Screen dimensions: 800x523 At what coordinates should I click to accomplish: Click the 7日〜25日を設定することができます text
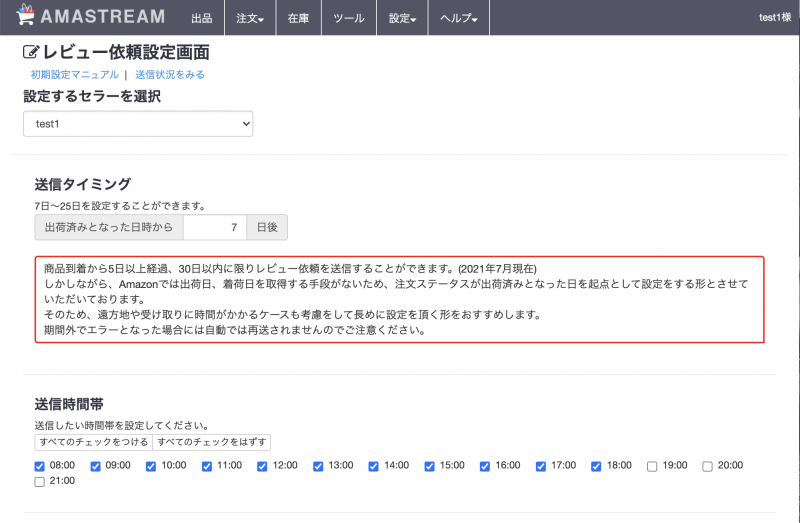[120, 206]
